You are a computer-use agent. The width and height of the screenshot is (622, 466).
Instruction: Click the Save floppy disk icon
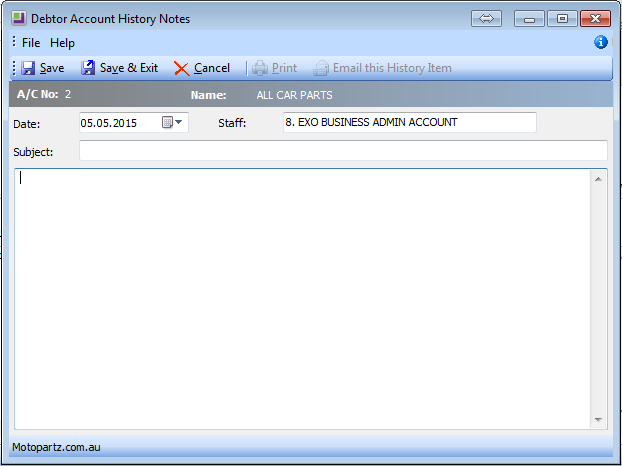coord(28,68)
